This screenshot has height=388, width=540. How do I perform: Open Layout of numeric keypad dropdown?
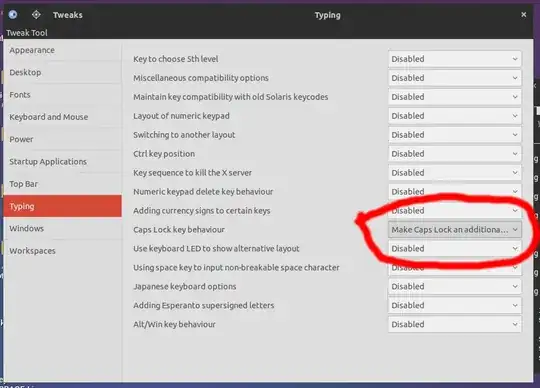click(455, 116)
